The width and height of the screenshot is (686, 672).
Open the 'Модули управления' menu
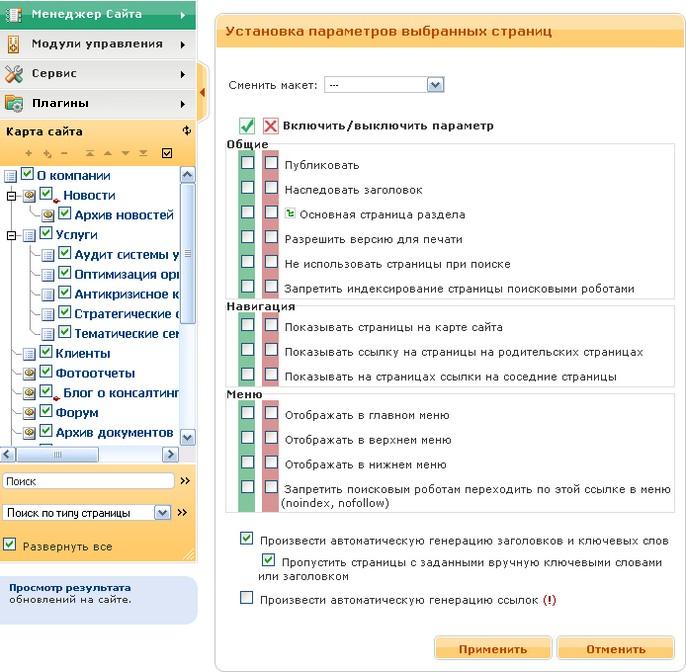pos(97,44)
